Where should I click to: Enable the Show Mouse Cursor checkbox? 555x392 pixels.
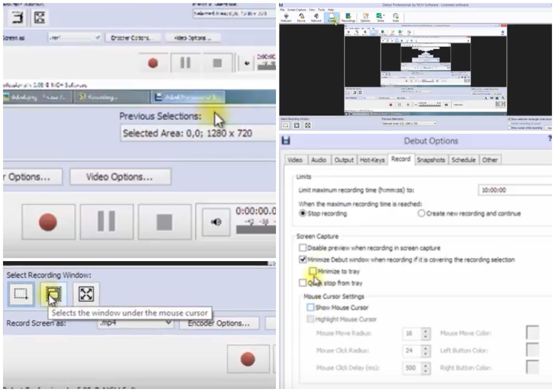(310, 307)
